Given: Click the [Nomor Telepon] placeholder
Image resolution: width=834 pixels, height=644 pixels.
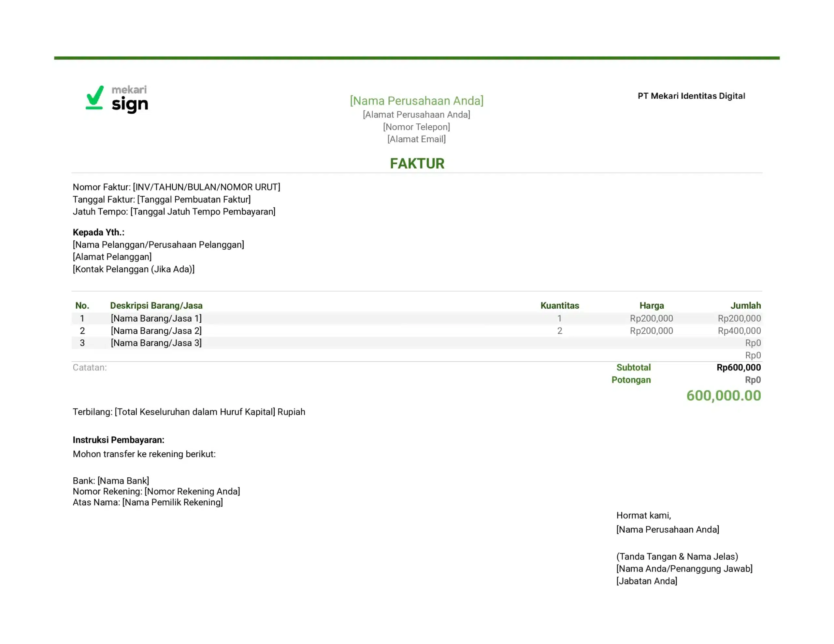Looking at the screenshot, I should pyautogui.click(x=416, y=127).
